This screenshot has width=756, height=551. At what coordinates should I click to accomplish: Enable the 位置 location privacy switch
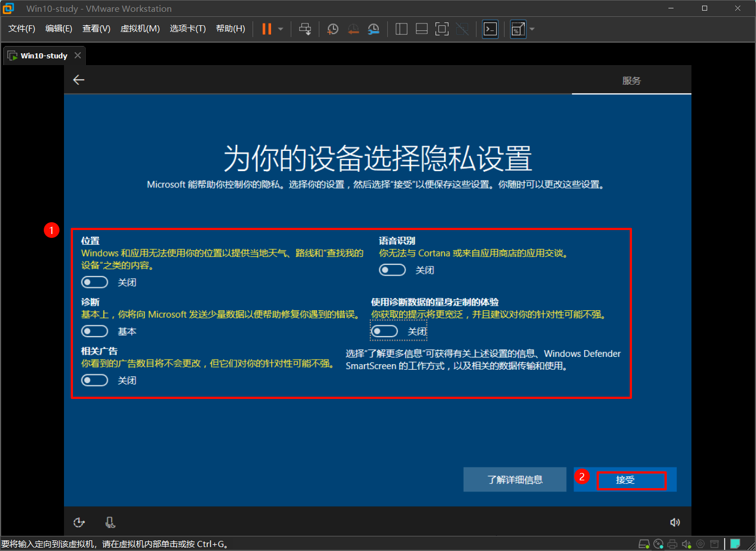point(94,282)
